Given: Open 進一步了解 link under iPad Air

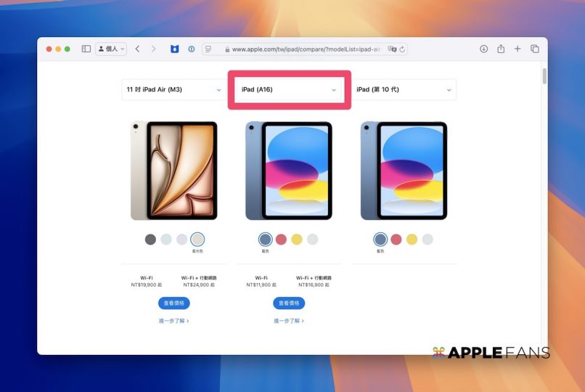Looking at the screenshot, I should [173, 320].
